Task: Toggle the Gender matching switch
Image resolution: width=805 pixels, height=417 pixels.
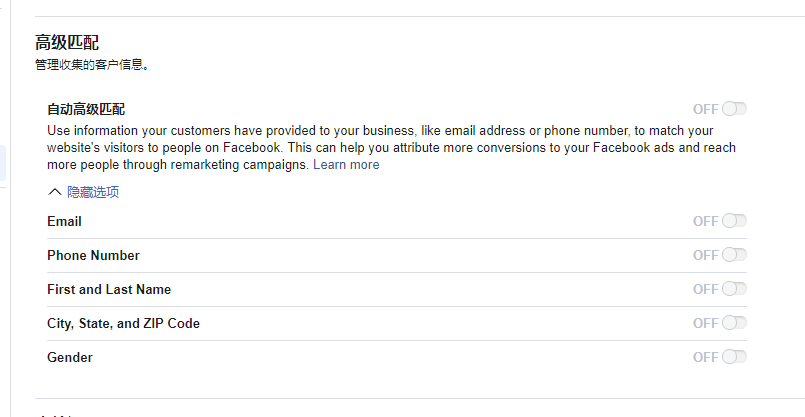Action: click(734, 357)
